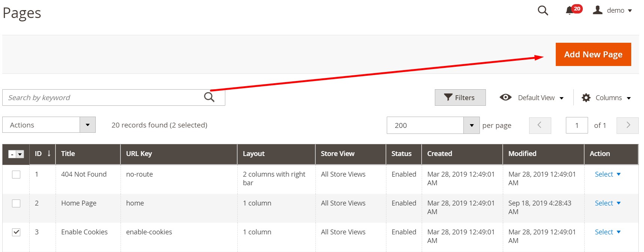Select the Home Page row checkbox

[x=16, y=203]
